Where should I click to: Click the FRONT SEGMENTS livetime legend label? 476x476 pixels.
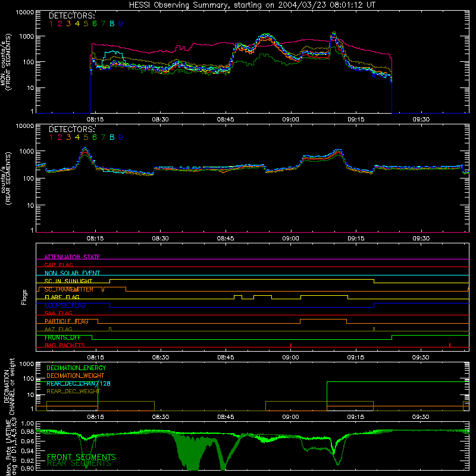click(x=82, y=457)
